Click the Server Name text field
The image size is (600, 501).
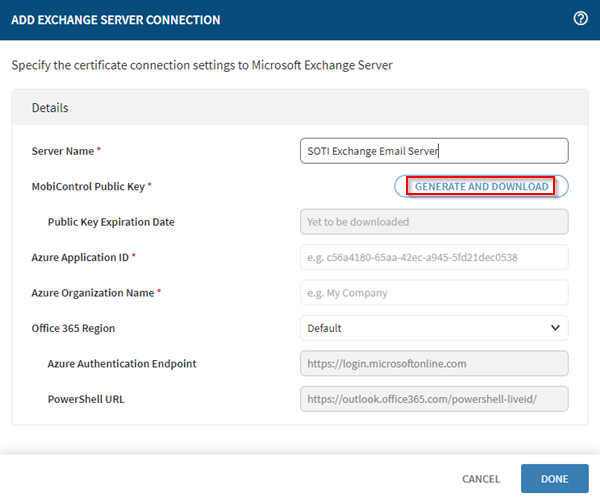click(434, 151)
